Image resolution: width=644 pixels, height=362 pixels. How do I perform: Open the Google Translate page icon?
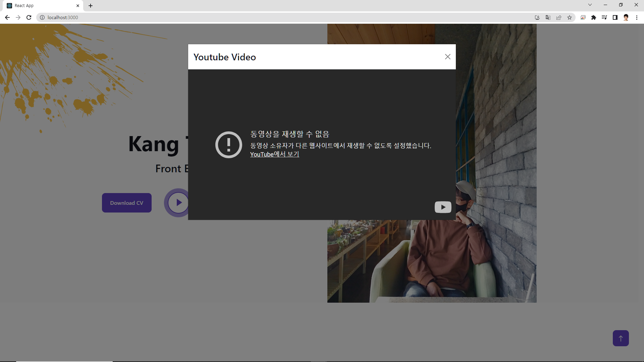(x=548, y=17)
